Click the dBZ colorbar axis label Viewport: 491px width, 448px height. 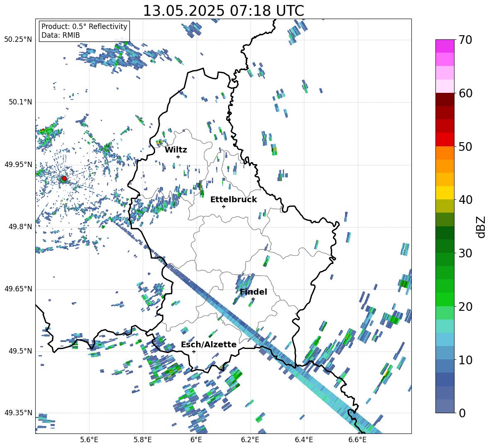[x=481, y=227]
